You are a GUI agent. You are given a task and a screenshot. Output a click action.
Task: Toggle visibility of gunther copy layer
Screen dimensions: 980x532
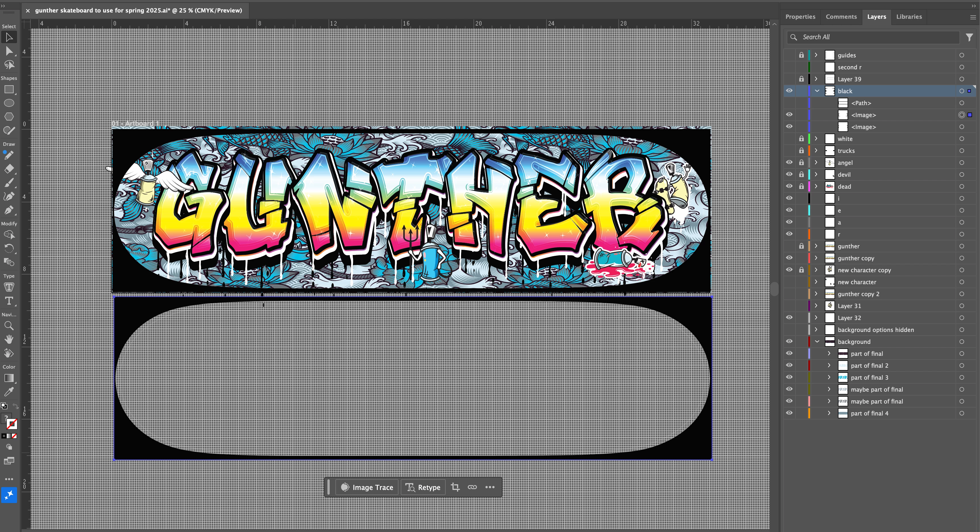coord(789,258)
